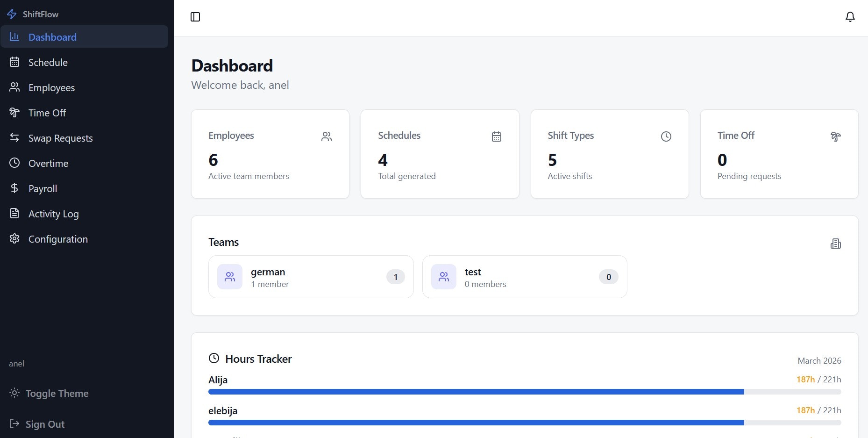Click the sun icon beside Toggle Theme
This screenshot has height=438, width=868.
(14, 393)
